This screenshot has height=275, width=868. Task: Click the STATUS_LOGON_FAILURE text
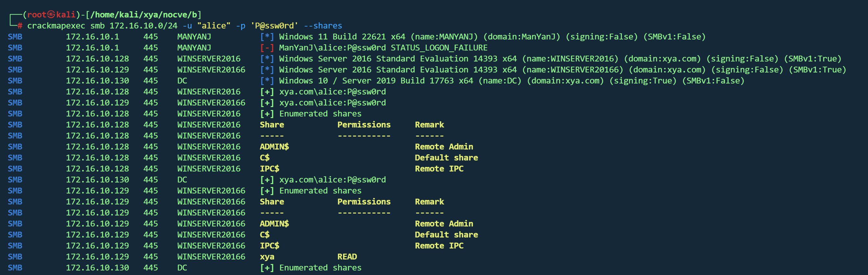pyautogui.click(x=439, y=48)
